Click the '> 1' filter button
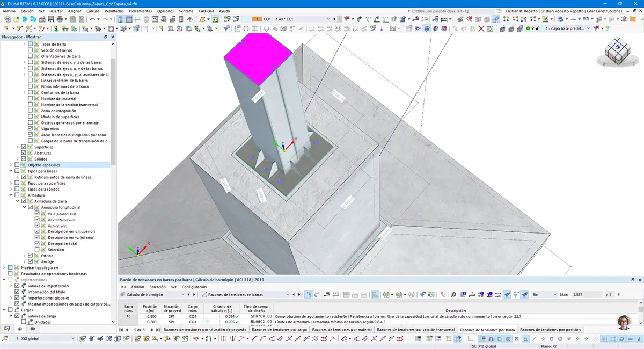644x349 pixels. tap(609, 294)
